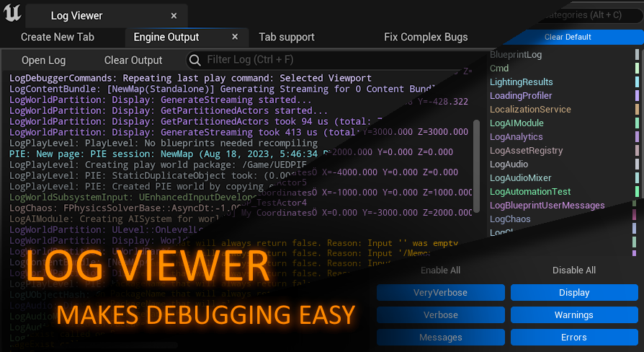This screenshot has height=352, width=644.
Task: Click the LogAIModule color swatch
Action: [637, 123]
